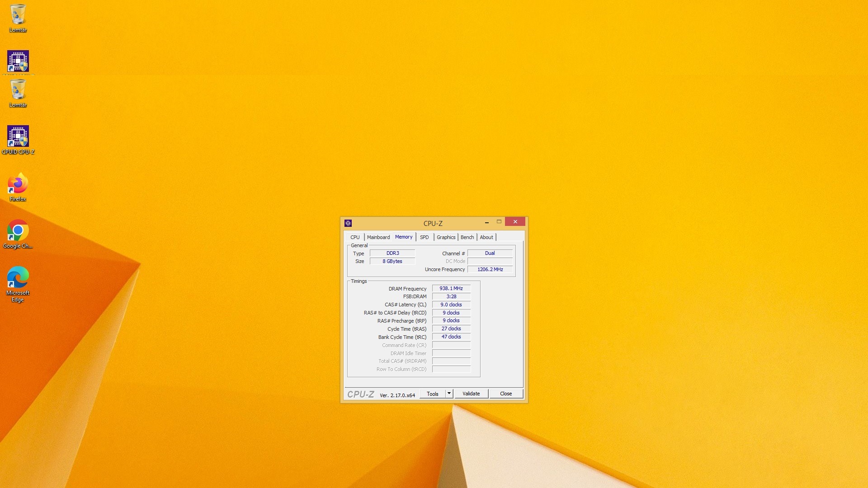868x488 pixels.
Task: Click the unlabeled CPU-Z shortcut icon
Action: 18,61
